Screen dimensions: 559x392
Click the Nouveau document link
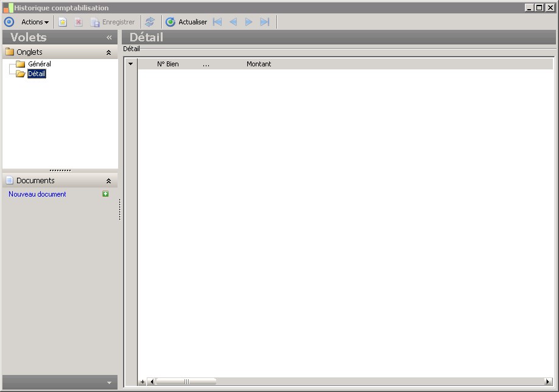click(x=37, y=194)
